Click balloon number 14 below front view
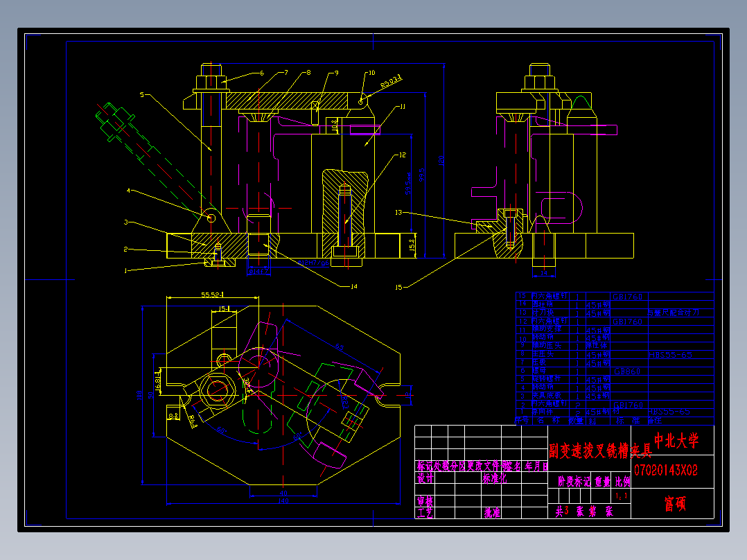The height and width of the screenshot is (560, 747). [354, 286]
